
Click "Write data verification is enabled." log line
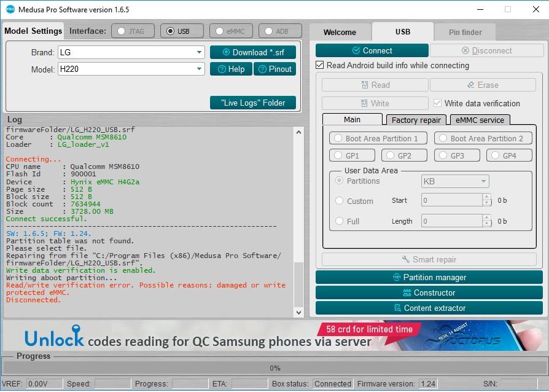pos(80,270)
